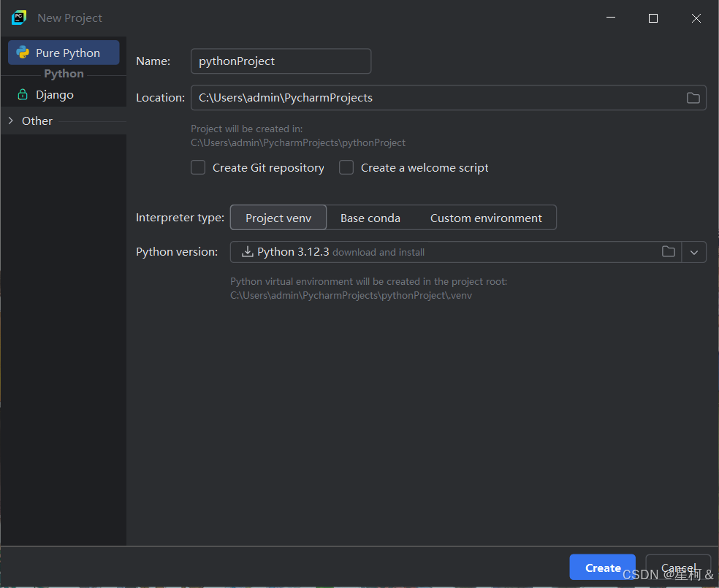Click the Python version label
Image resolution: width=719 pixels, height=588 pixels.
coord(177,252)
